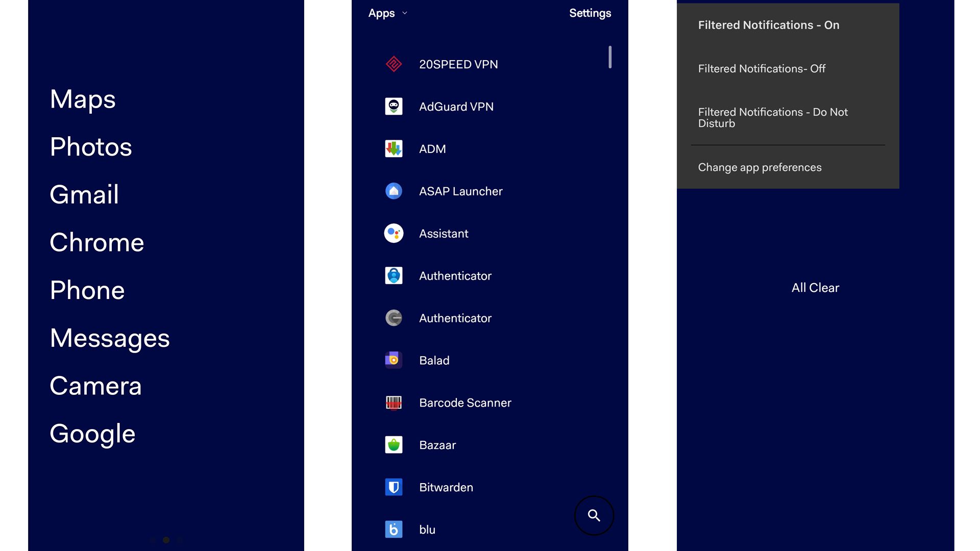This screenshot has width=980, height=551.
Task: Select the ASAP Launcher label
Action: [x=461, y=191]
